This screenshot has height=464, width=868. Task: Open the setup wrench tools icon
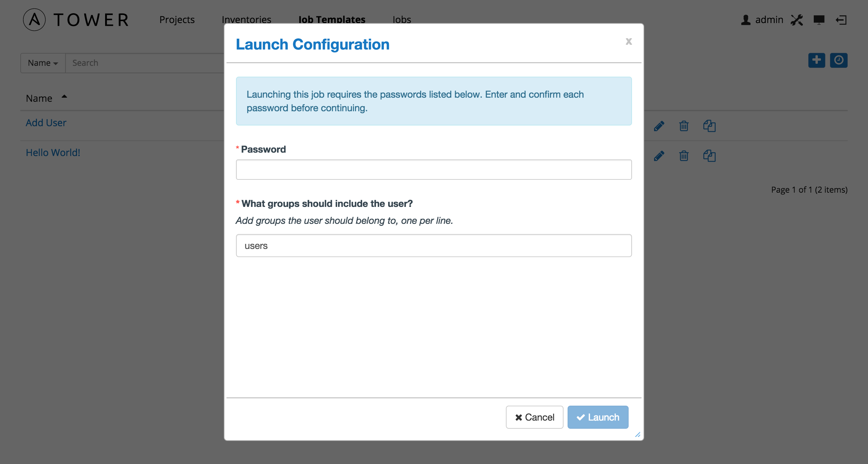coord(797,20)
